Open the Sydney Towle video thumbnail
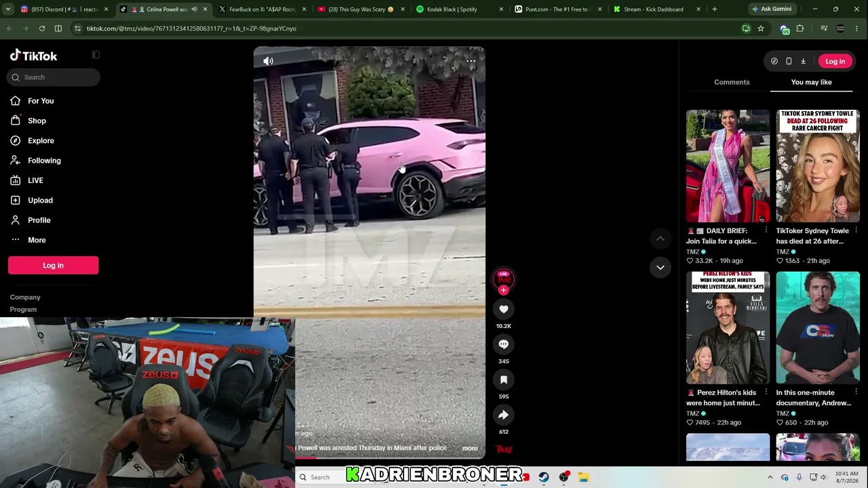The width and height of the screenshot is (868, 488). tap(818, 166)
